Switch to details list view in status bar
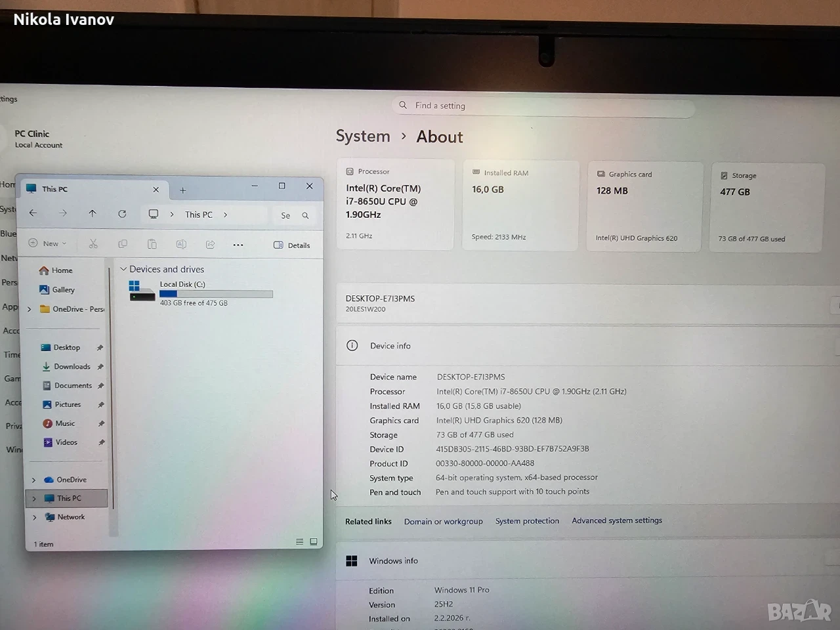The height and width of the screenshot is (630, 840). pos(299,542)
